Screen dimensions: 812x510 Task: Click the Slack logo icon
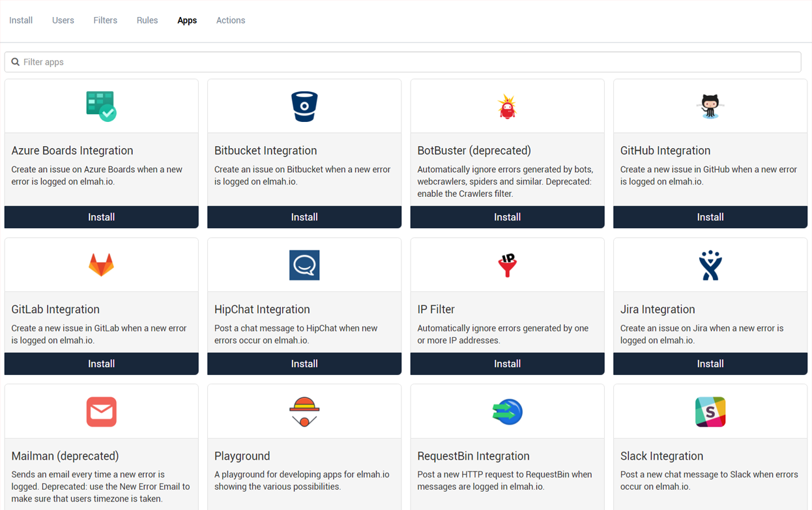point(710,412)
